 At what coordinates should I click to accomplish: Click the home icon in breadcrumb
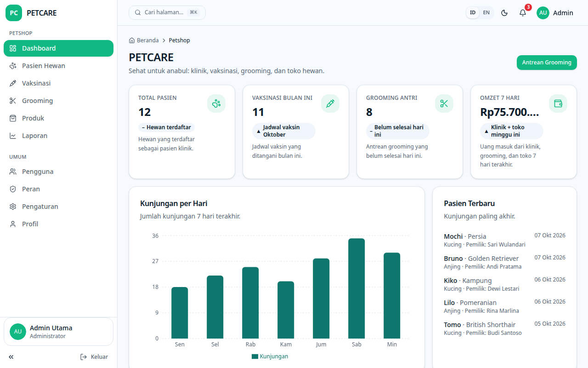132,40
